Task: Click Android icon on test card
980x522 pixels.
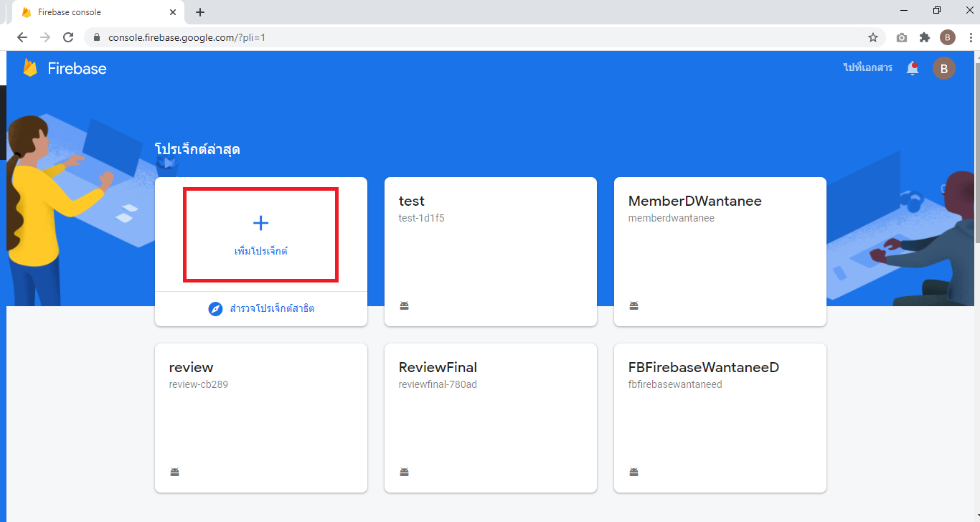Action: pos(404,306)
